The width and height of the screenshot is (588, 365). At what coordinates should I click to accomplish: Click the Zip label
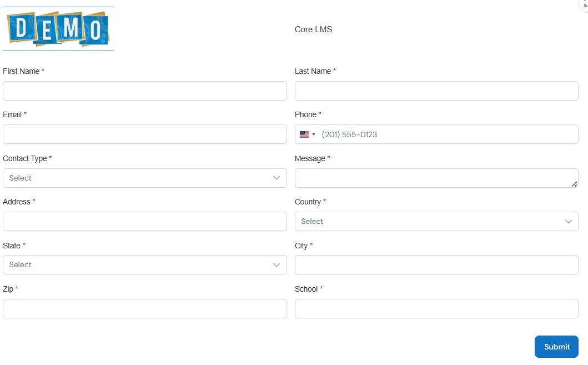click(8, 289)
